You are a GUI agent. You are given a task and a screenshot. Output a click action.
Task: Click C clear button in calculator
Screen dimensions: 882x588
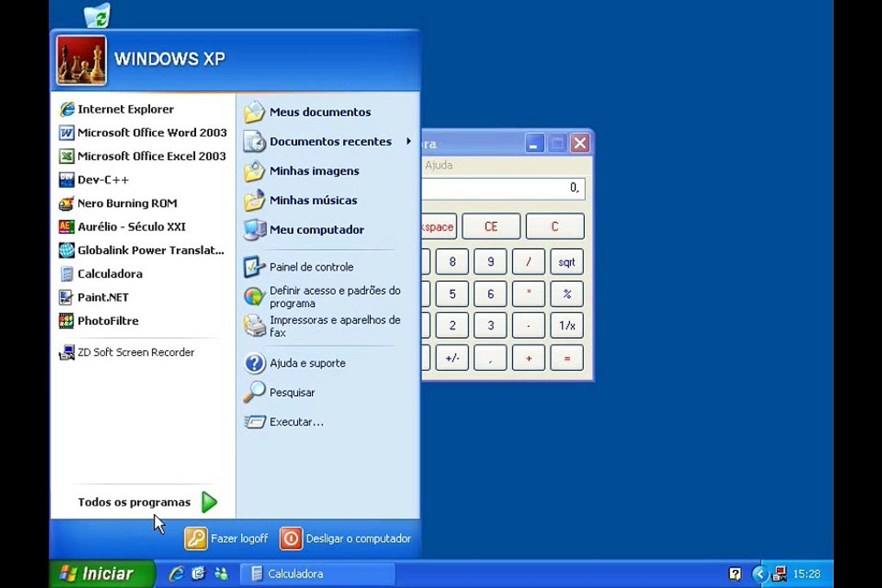(x=555, y=227)
